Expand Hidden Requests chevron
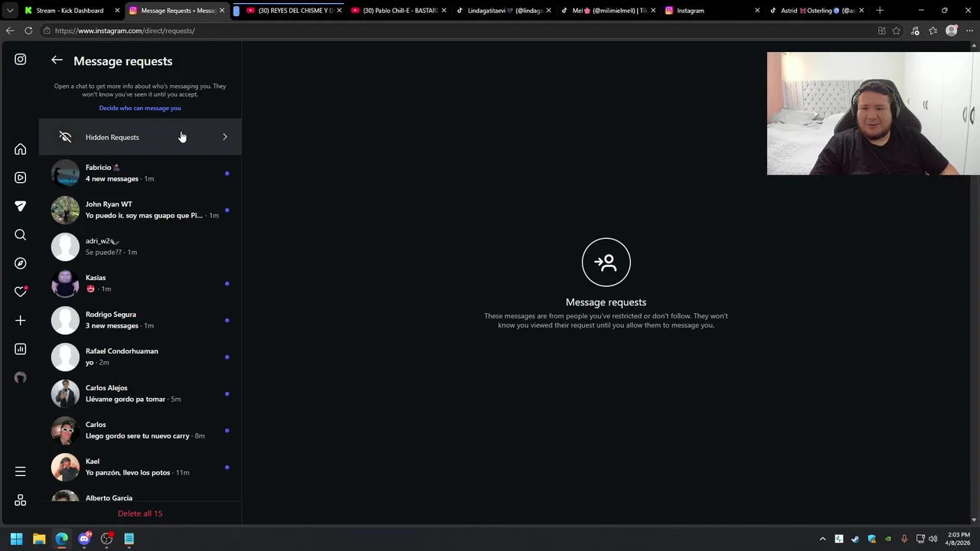Image resolution: width=980 pixels, height=551 pixels. (224, 137)
